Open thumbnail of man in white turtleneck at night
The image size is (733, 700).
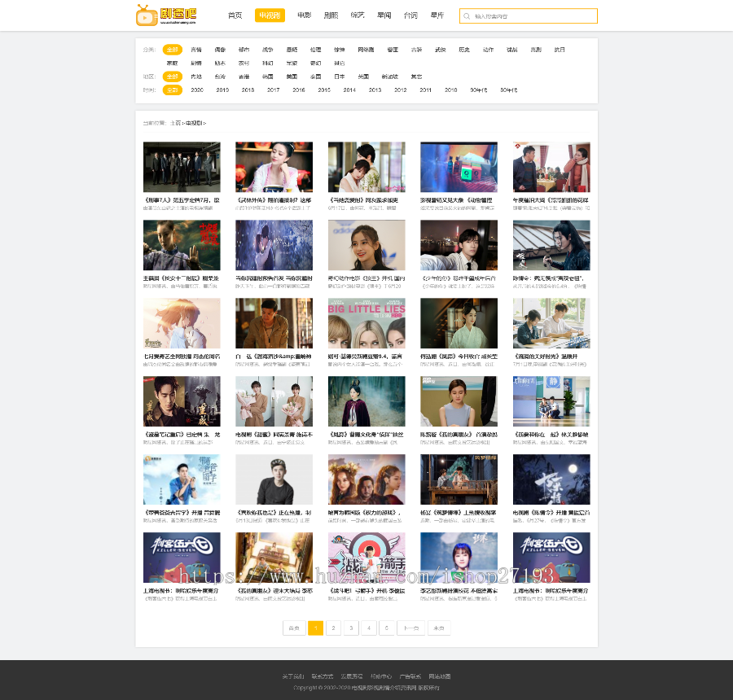pos(459,245)
